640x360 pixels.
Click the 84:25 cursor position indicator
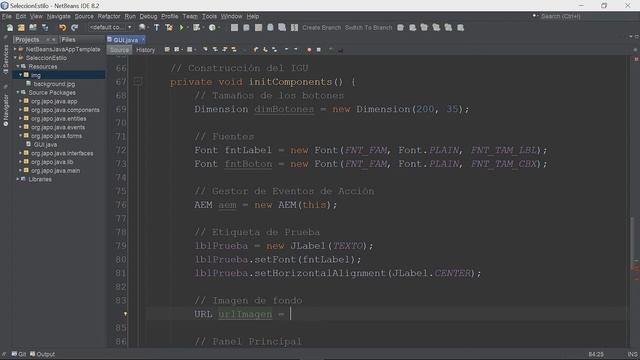[x=596, y=354]
